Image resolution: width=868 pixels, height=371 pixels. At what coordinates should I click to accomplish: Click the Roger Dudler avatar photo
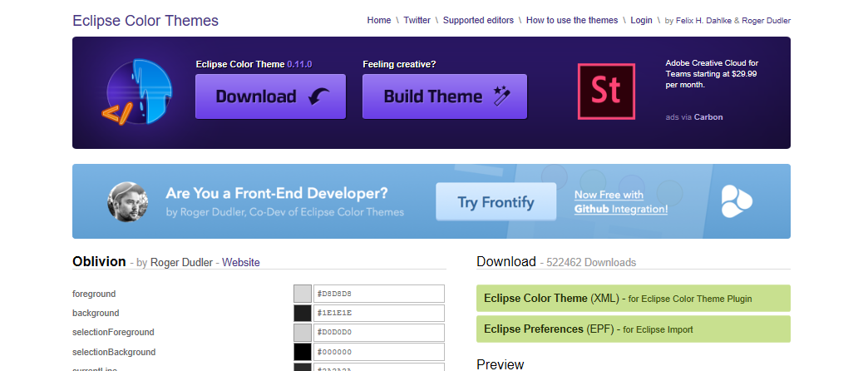coord(127,202)
